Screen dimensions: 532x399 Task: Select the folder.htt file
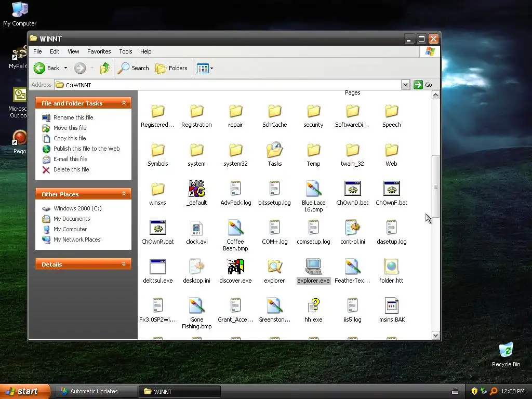[x=391, y=267]
